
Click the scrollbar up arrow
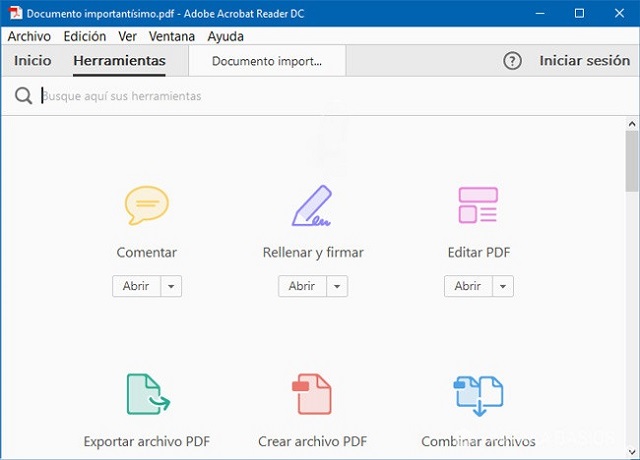click(x=632, y=124)
